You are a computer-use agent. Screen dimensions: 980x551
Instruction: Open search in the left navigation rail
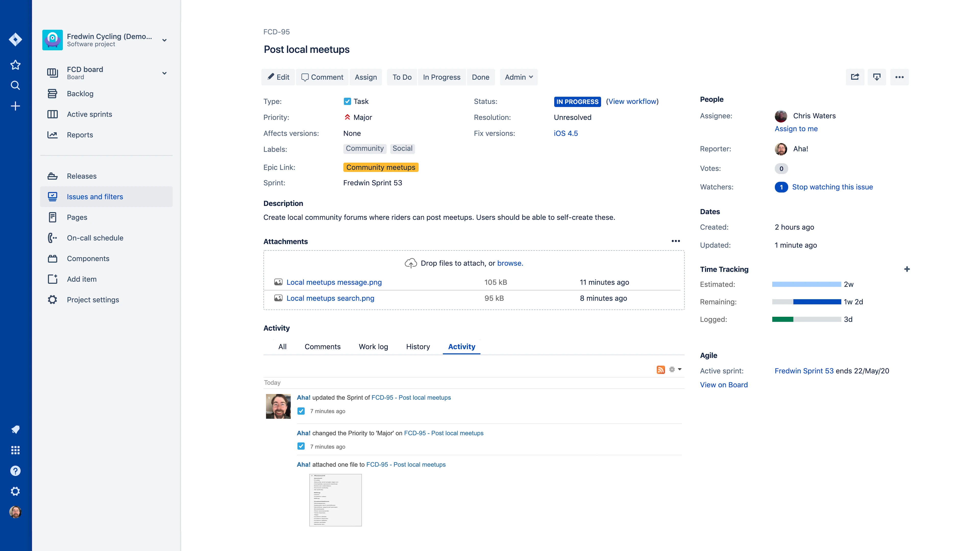(15, 85)
